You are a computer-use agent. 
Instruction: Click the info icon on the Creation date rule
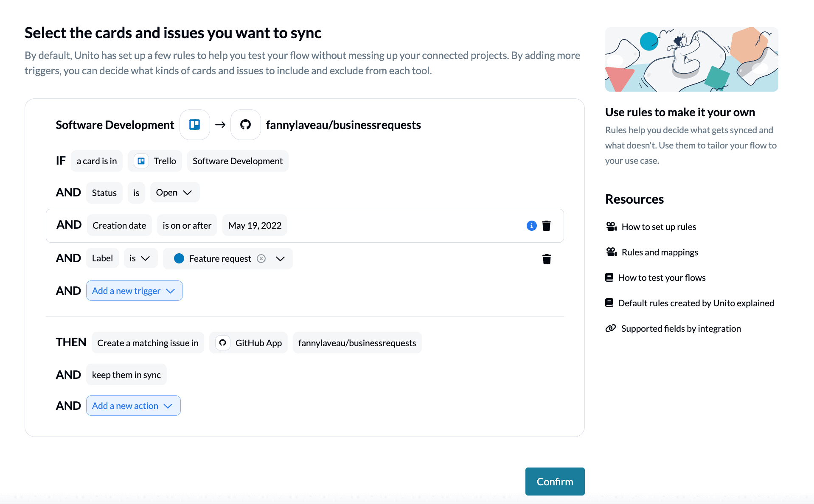click(531, 226)
